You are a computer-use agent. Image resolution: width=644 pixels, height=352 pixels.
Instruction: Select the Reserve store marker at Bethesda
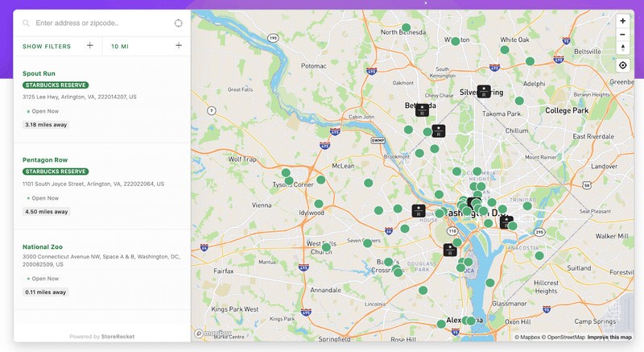422,110
